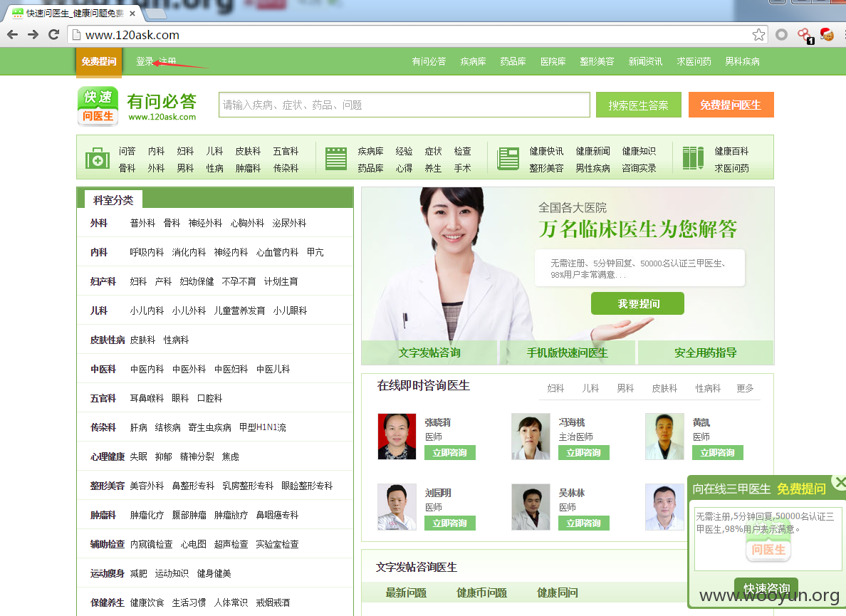Open the 不孕不育 subcategory link
Viewport: 846px width, 616px height.
click(239, 281)
